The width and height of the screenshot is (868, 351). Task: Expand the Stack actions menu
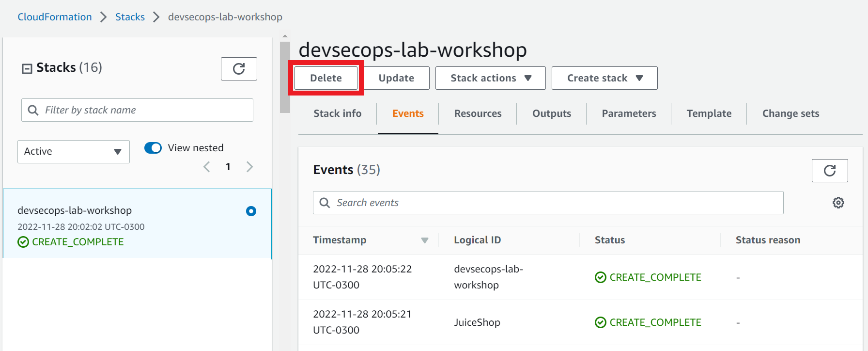pyautogui.click(x=491, y=78)
